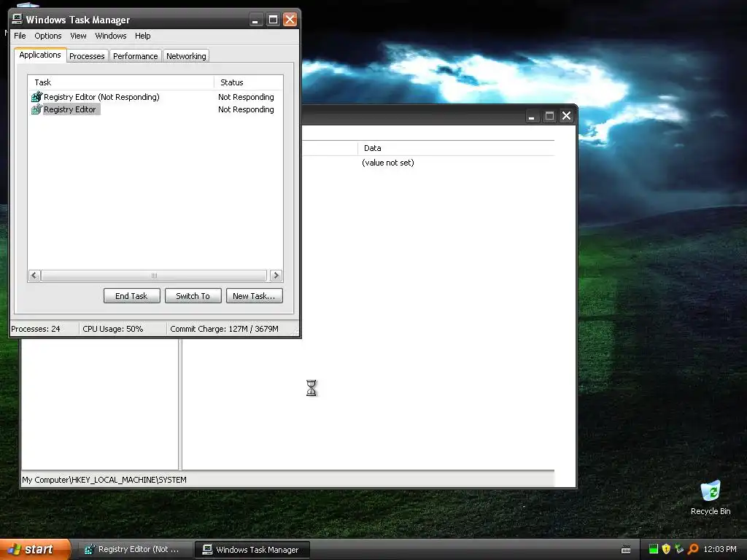Click the Registry Editor status bar path
The height and width of the screenshot is (560, 747).
[104, 480]
